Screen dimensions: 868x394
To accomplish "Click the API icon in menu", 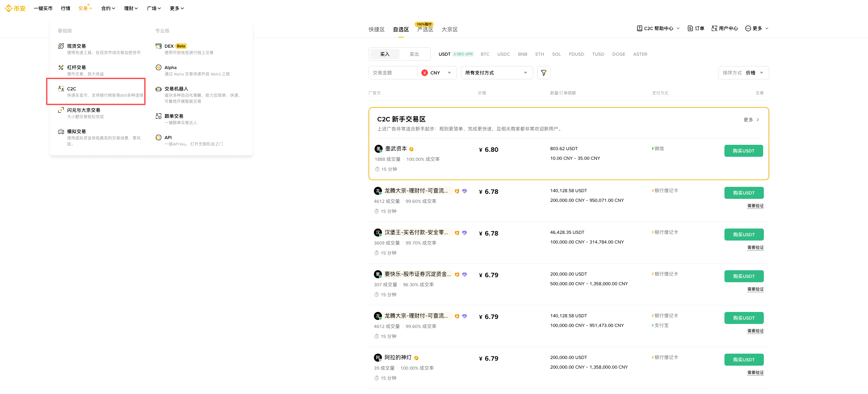I will click(x=158, y=137).
